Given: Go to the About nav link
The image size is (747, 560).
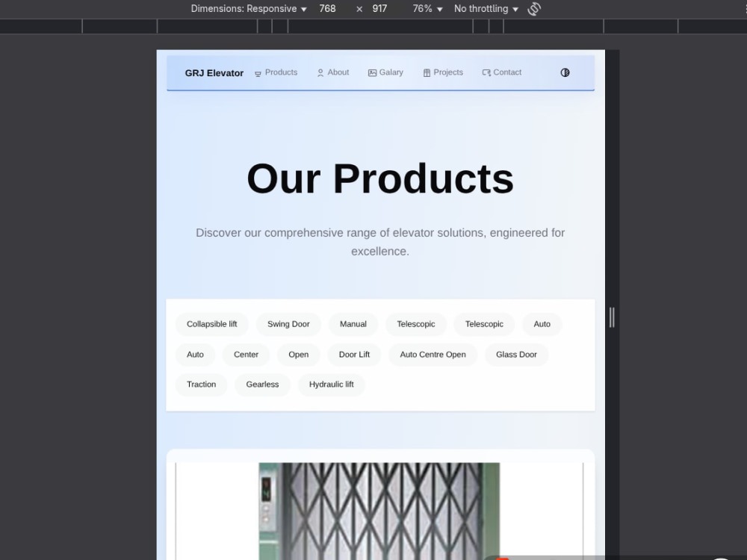Looking at the screenshot, I should 333,72.
